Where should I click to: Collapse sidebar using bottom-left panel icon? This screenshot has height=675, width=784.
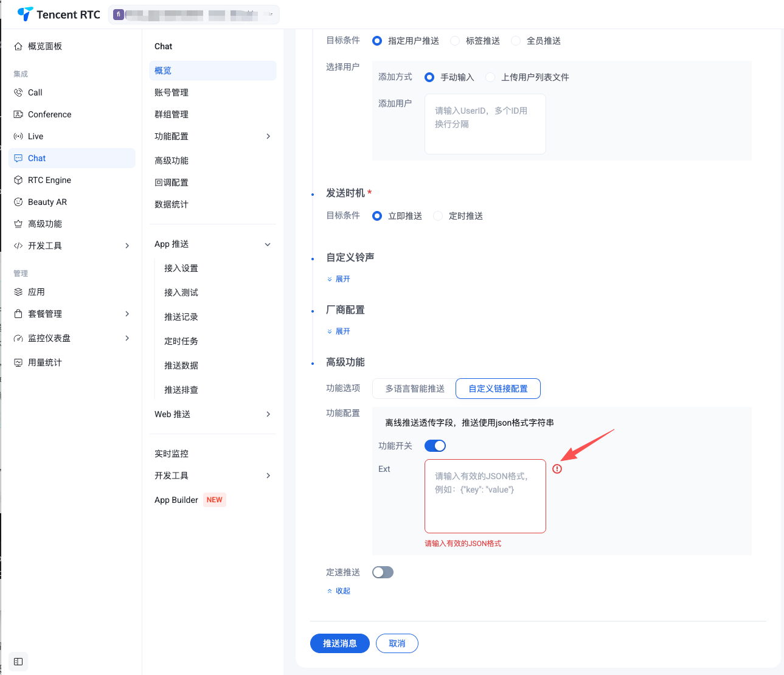point(18,662)
